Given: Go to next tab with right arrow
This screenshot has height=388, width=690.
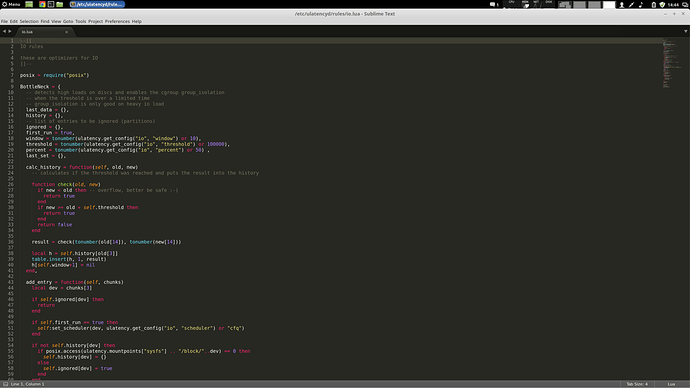Looking at the screenshot, I should (x=10, y=31).
